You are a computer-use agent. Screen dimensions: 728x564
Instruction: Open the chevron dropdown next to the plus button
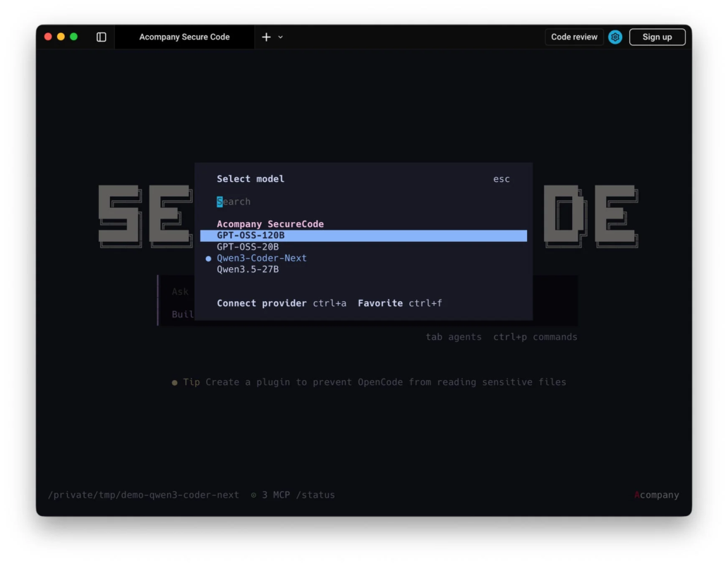(280, 37)
